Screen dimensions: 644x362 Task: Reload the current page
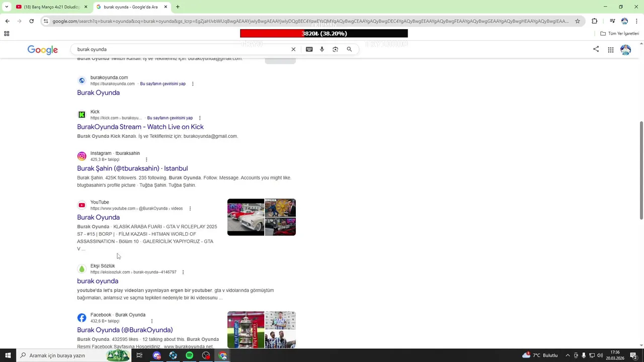coord(31,21)
